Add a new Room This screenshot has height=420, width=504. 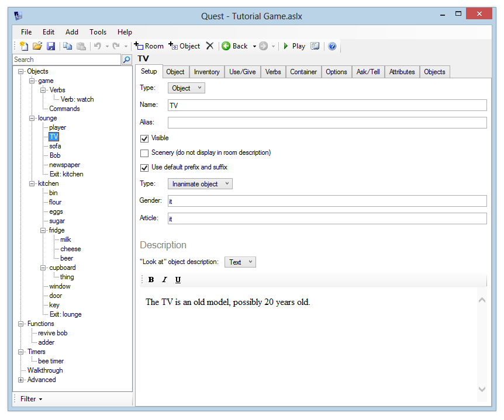(149, 46)
